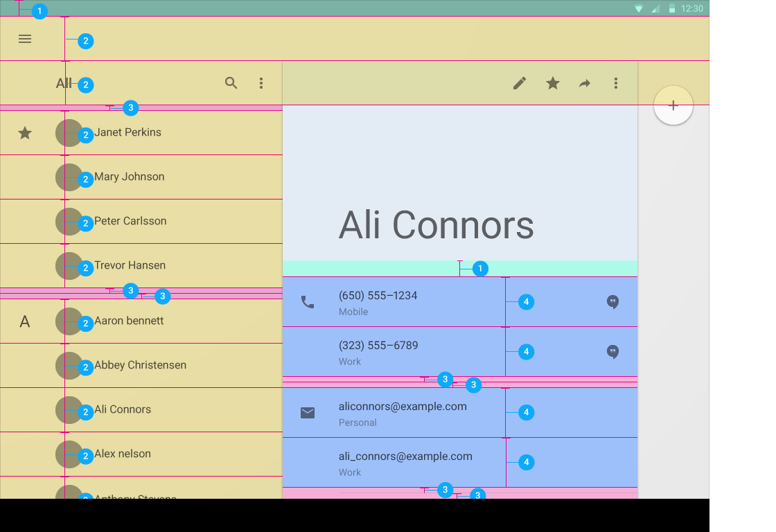Viewport: 776px width, 532px height.
Task: Click the pencil edit contact icon
Action: tap(520, 83)
